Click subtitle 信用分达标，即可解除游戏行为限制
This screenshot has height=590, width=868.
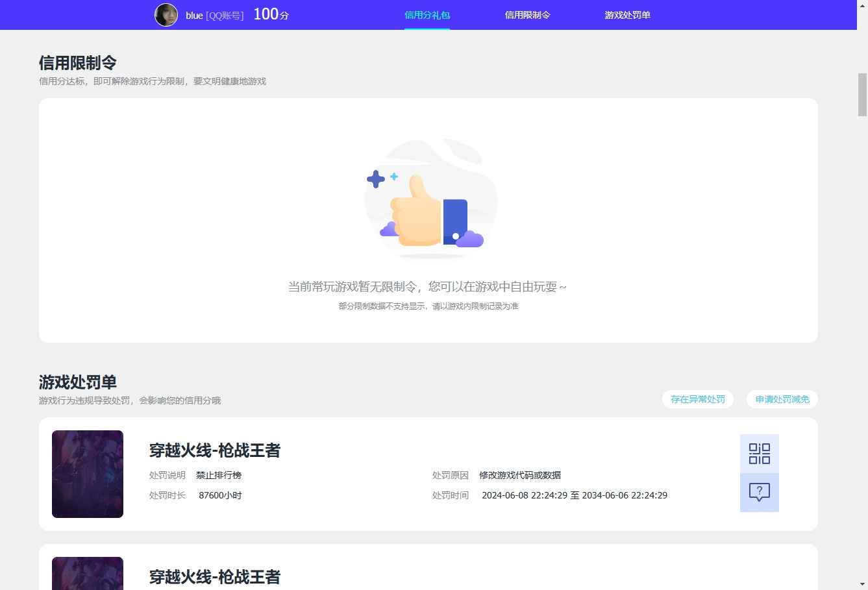(153, 81)
